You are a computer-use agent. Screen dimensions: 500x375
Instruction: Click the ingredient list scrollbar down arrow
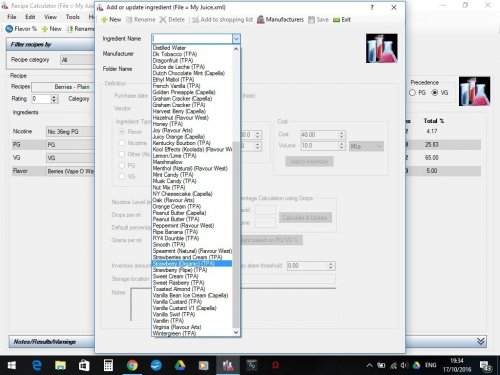[236, 332]
